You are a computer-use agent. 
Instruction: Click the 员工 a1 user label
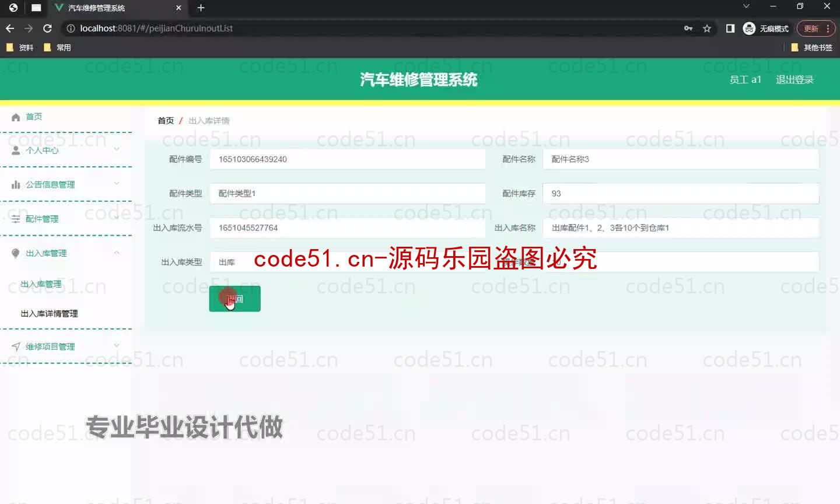coord(745,80)
